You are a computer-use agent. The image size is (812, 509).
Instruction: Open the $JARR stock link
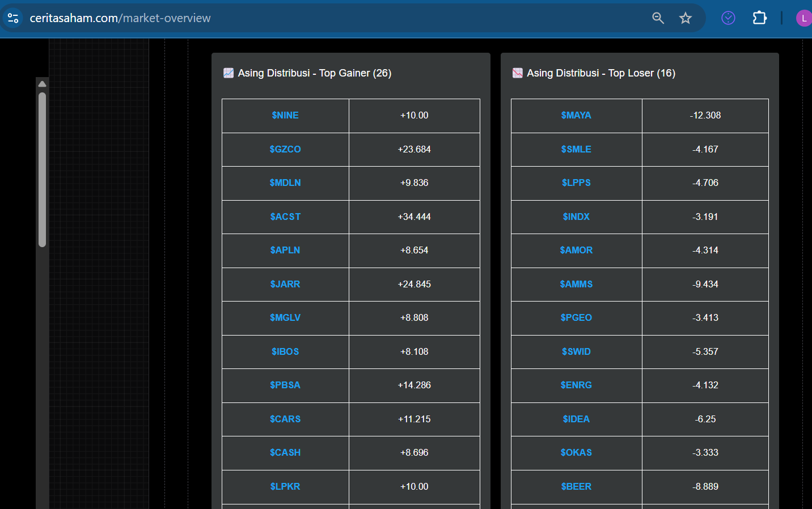[x=285, y=284]
